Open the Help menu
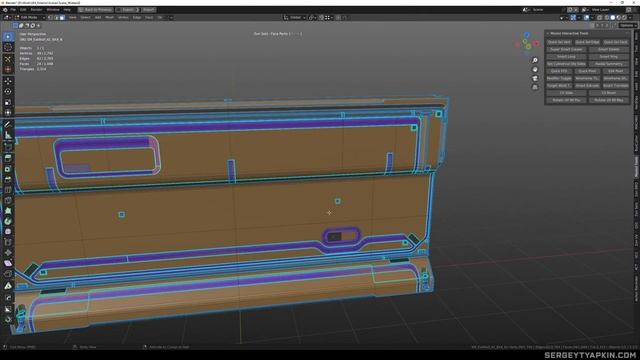 67,10
